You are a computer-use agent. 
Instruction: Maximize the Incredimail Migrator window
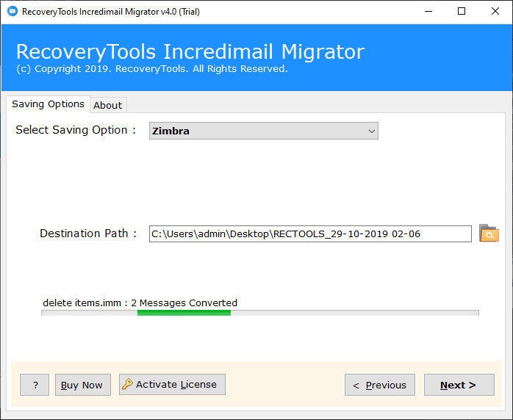click(x=462, y=12)
